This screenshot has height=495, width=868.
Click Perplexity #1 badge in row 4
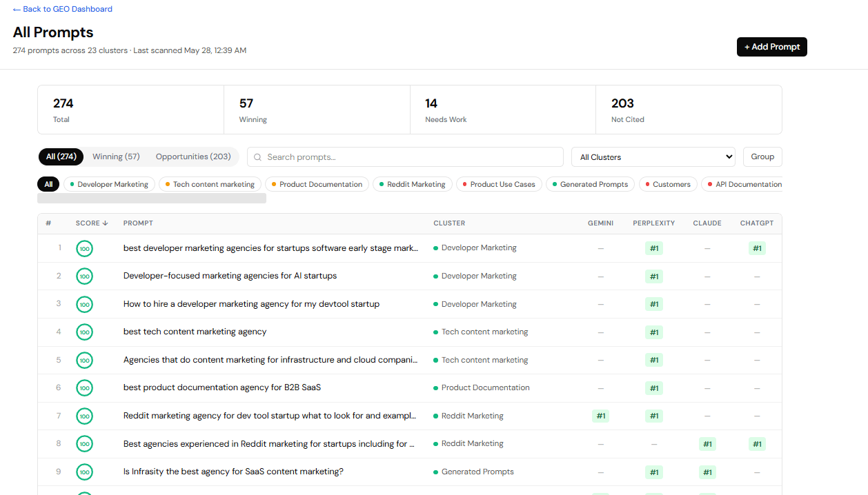click(x=654, y=332)
